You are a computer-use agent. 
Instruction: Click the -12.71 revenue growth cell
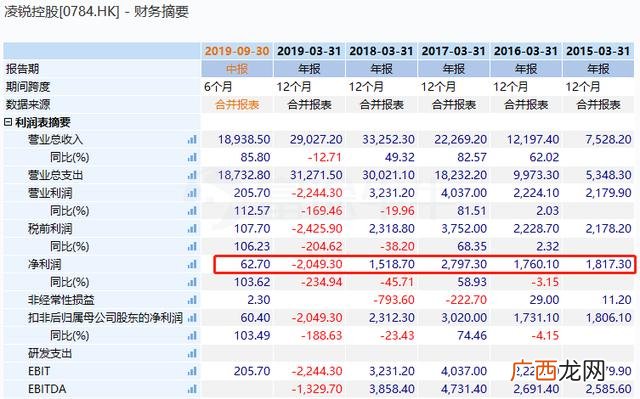(324, 157)
